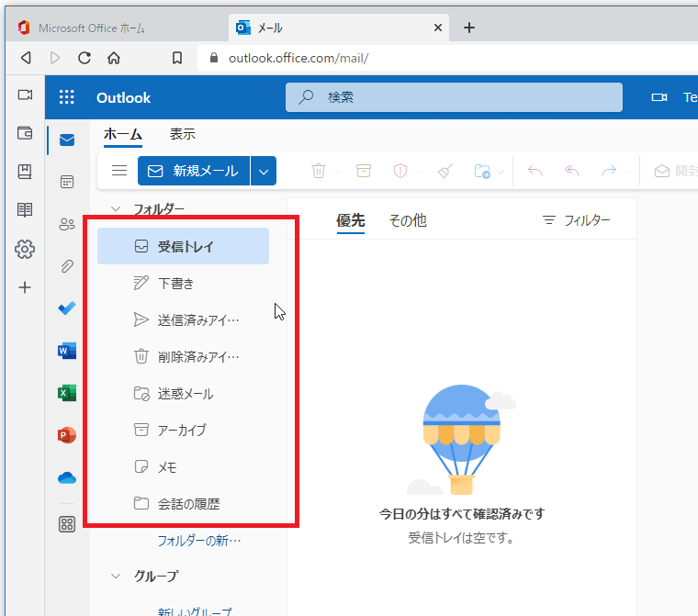Image resolution: width=698 pixels, height=616 pixels.
Task: Open the フィルター menu
Action: [x=576, y=220]
